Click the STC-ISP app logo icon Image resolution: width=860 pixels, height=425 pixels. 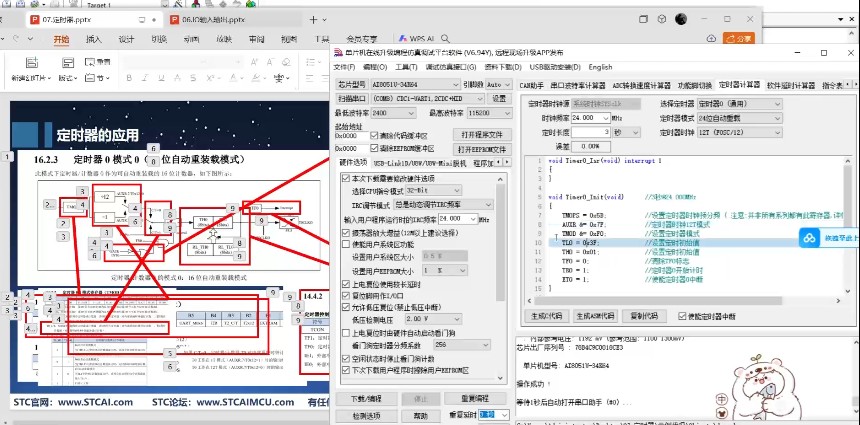tap(338, 53)
